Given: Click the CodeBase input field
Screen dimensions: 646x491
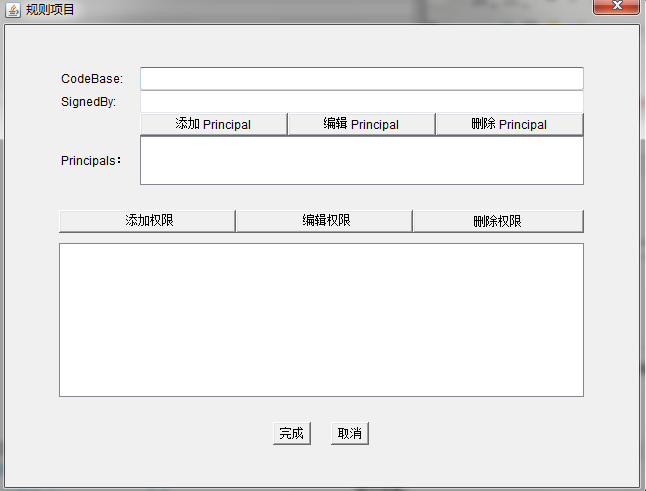Looking at the screenshot, I should pyautogui.click(x=362, y=79).
